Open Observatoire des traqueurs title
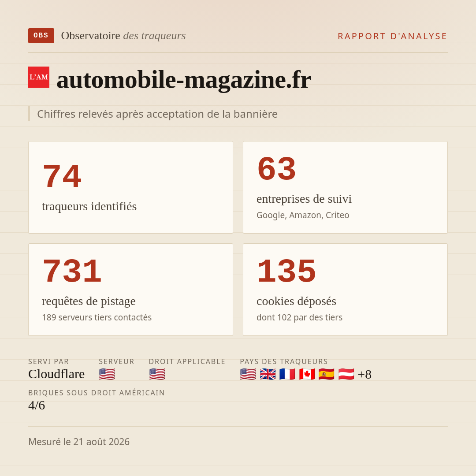476x476 pixels. coord(123,36)
